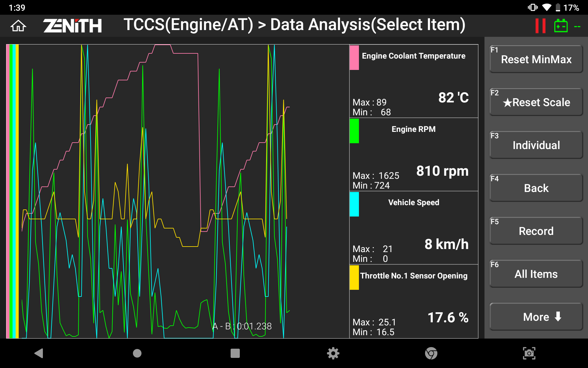Viewport: 588px width, 368px height.
Task: Click F2 Reset Scale button
Action: [x=536, y=102]
